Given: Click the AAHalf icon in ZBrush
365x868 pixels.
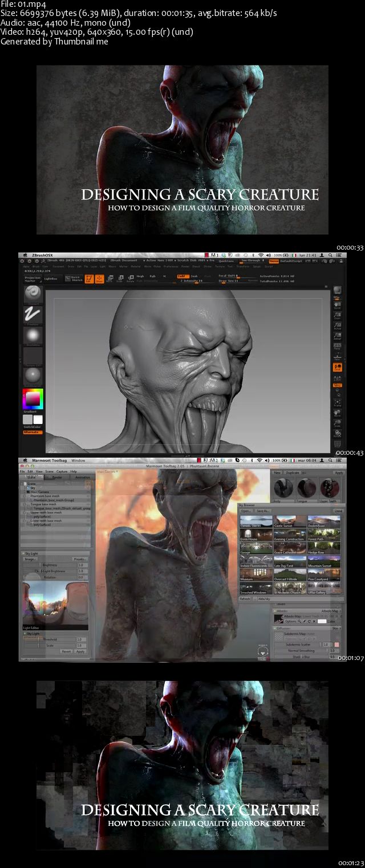Looking at the screenshot, I should (337, 336).
